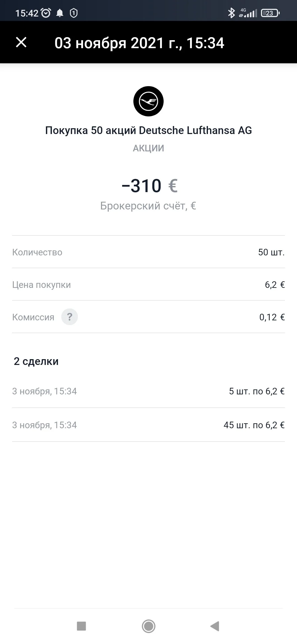Tap the 4G signal strength indicator
The width and height of the screenshot is (297, 644).
248,13
